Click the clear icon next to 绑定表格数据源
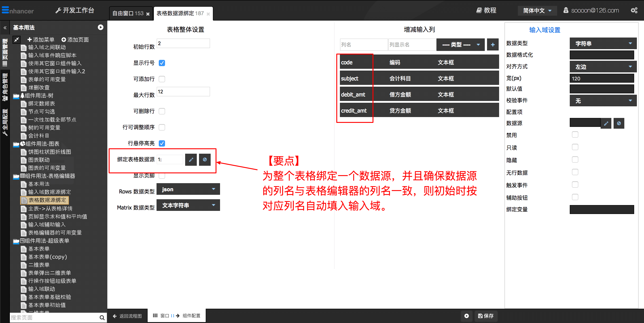The height and width of the screenshot is (323, 644). 205,160
